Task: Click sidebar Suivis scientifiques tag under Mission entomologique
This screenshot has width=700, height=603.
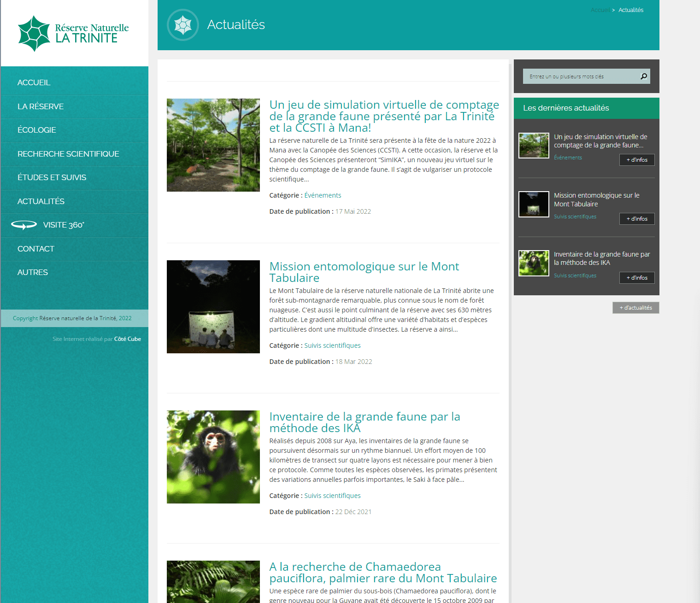Action: point(575,217)
